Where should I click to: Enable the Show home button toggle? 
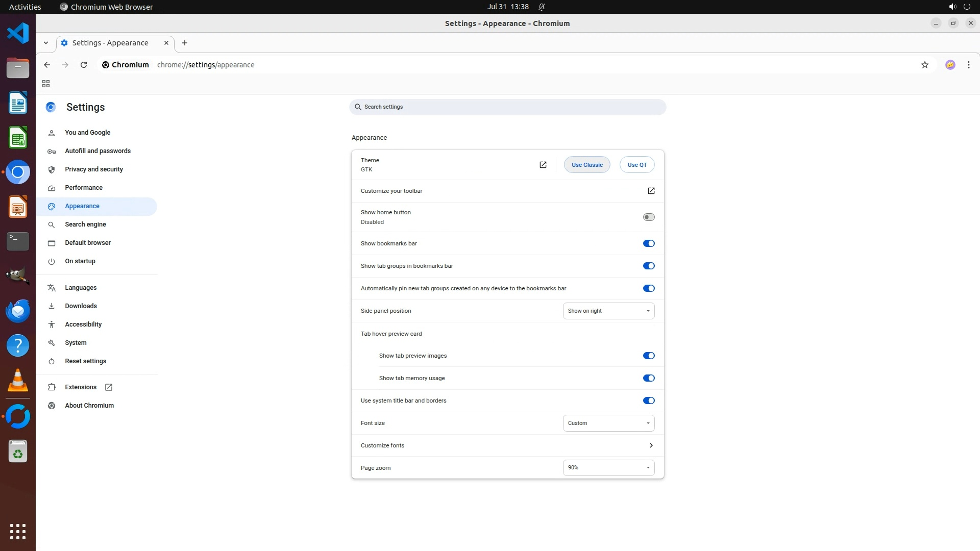[x=648, y=217]
